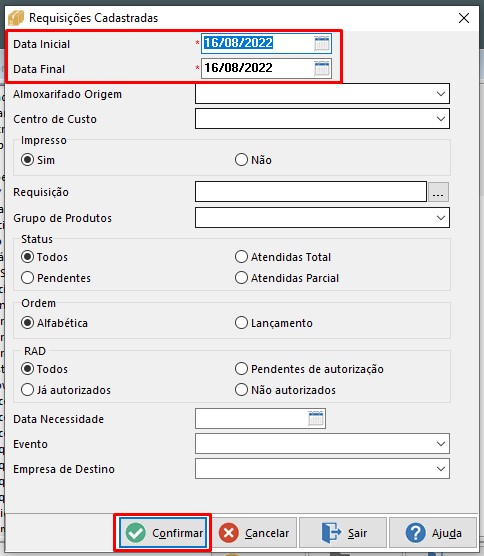The image size is (484, 556).
Task: Open the Data Final calendar picker
Action: click(x=322, y=68)
